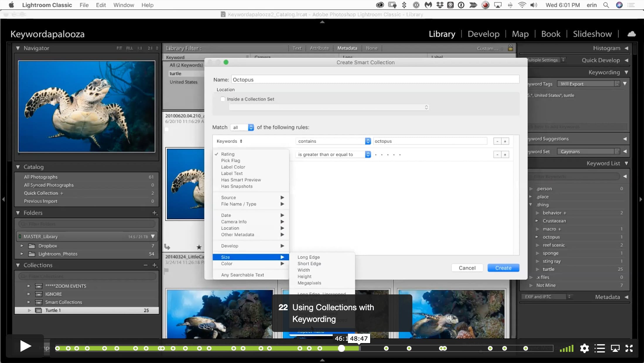Click the Cancel button
This screenshot has width=644, height=363.
point(467,268)
